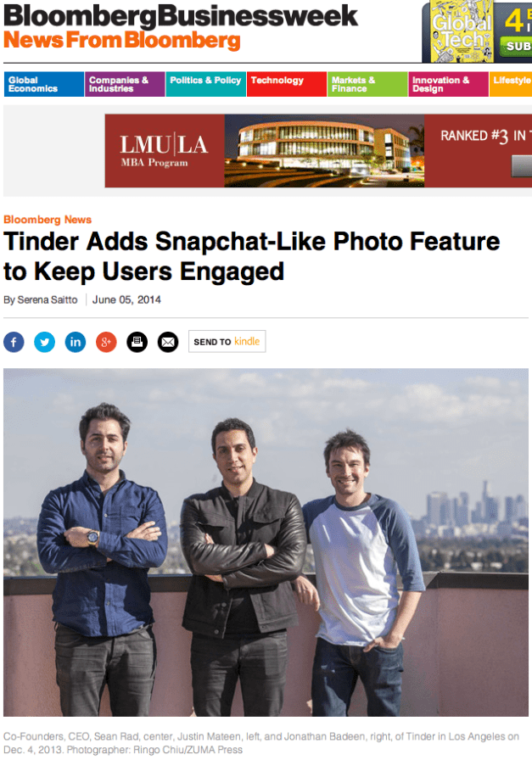Switch to Lifestyle section tab

pyautogui.click(x=511, y=84)
